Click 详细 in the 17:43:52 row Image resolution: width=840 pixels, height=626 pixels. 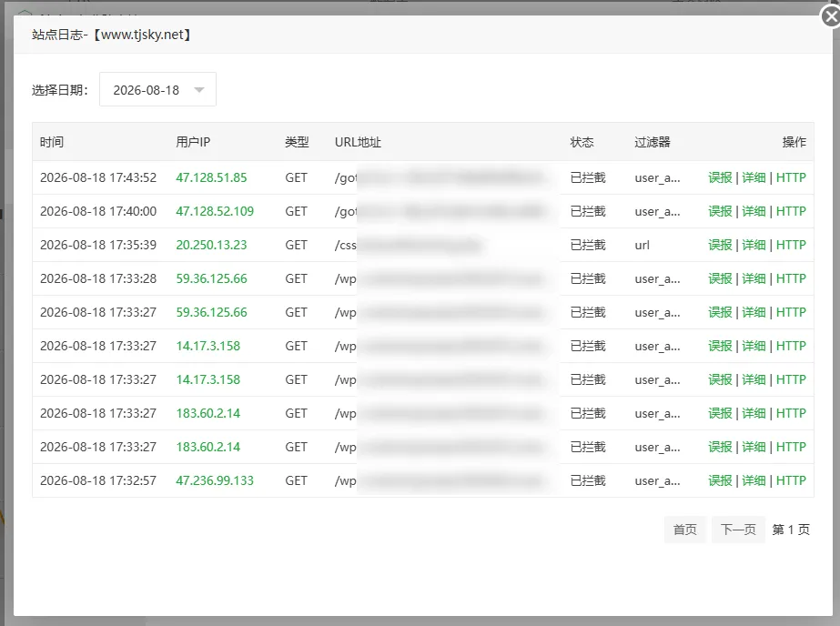(754, 177)
